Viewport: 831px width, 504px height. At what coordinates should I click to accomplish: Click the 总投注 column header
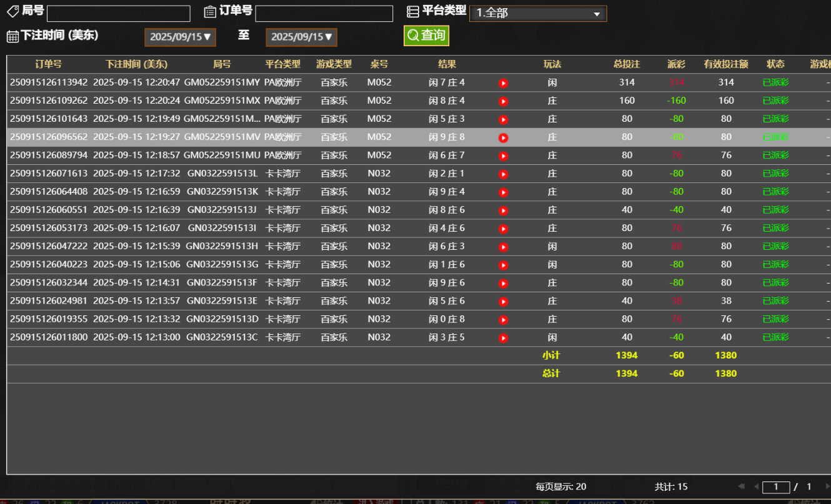coord(627,64)
